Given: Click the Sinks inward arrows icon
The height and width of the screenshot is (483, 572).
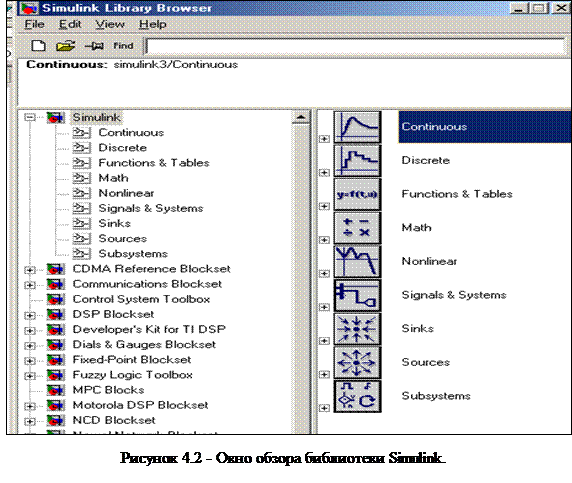Looking at the screenshot, I should 358,329.
